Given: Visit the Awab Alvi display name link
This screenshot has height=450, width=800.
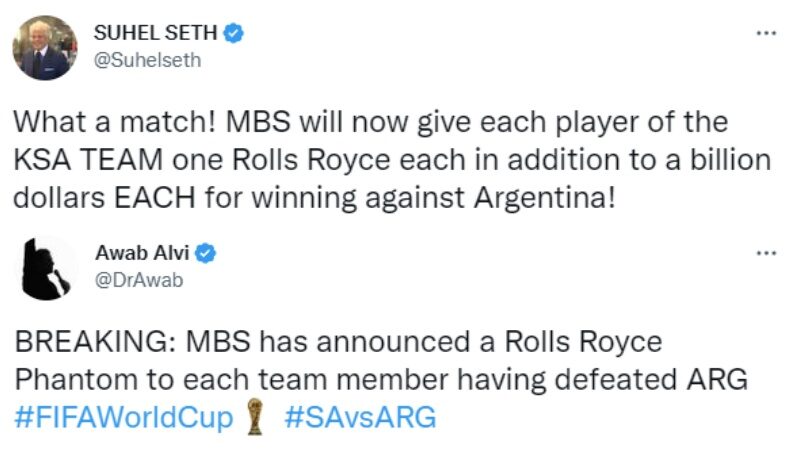Looking at the screenshot, I should (143, 254).
